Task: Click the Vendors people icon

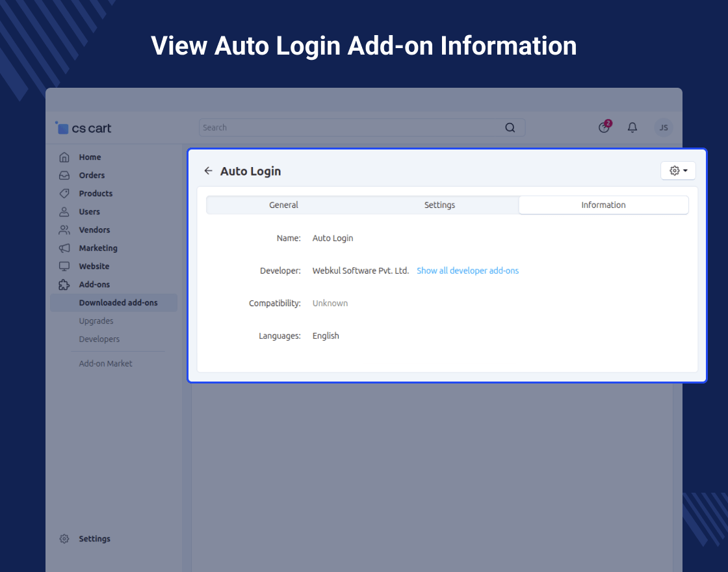Action: point(64,230)
